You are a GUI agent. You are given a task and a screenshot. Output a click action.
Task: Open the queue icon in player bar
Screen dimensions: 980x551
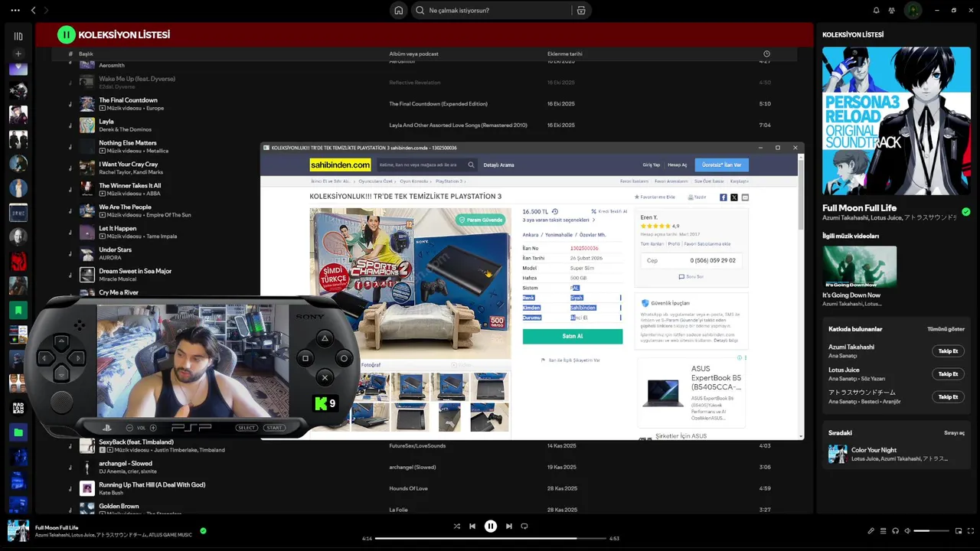point(883,531)
